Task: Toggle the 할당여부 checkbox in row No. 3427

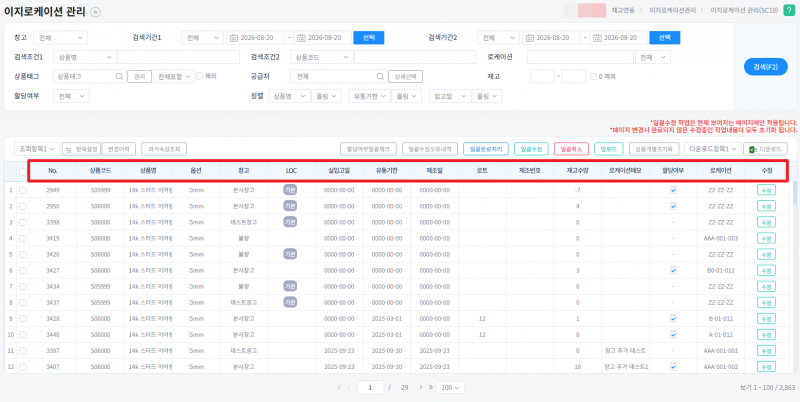Action: tap(673, 270)
